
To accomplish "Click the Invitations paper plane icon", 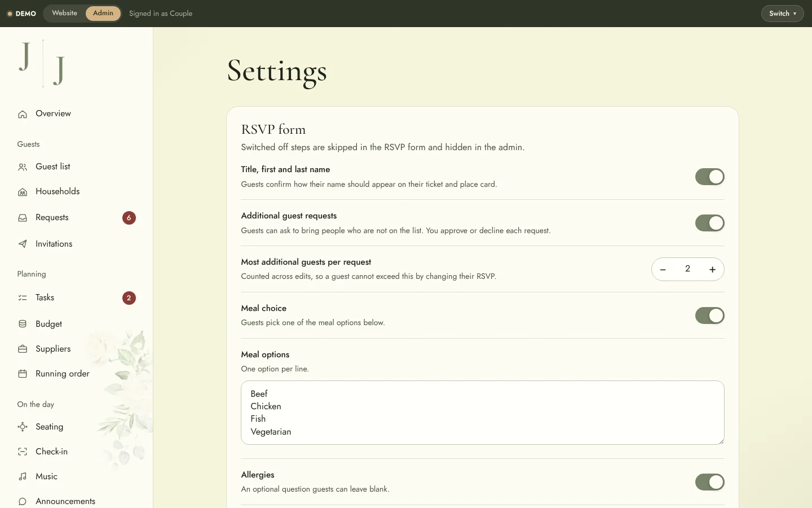I will pyautogui.click(x=23, y=244).
